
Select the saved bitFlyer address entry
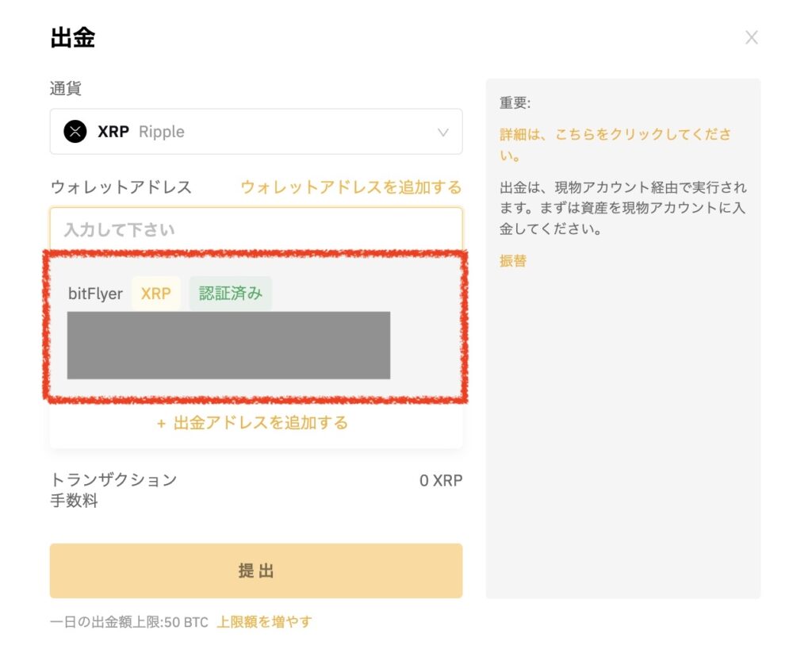[255, 327]
